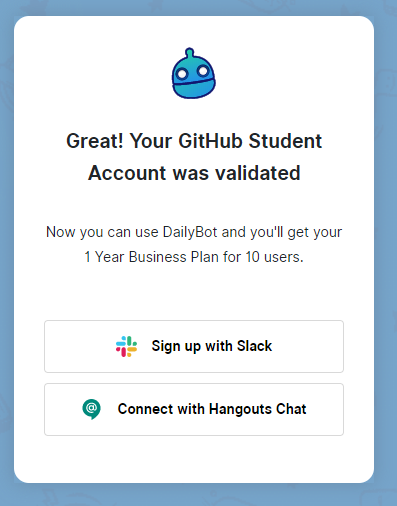
Task: Click the green Hangouts Chat icon
Action: pyautogui.click(x=91, y=409)
